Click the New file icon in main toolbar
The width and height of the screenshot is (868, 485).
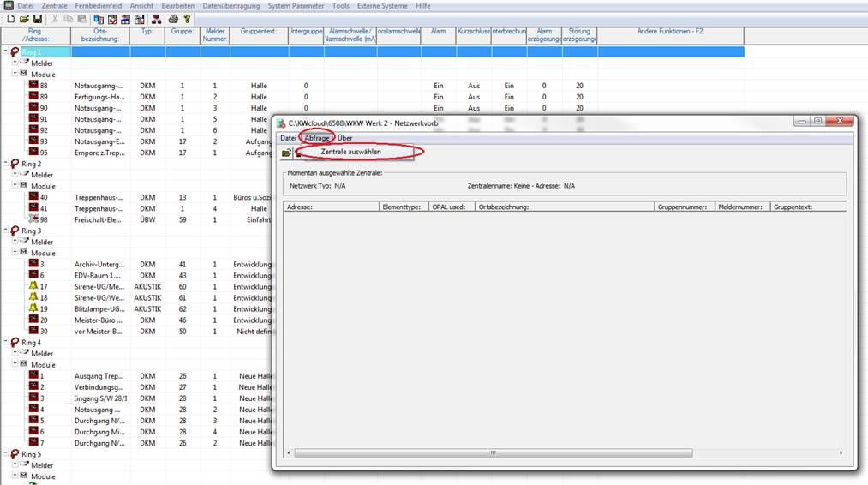[10, 19]
